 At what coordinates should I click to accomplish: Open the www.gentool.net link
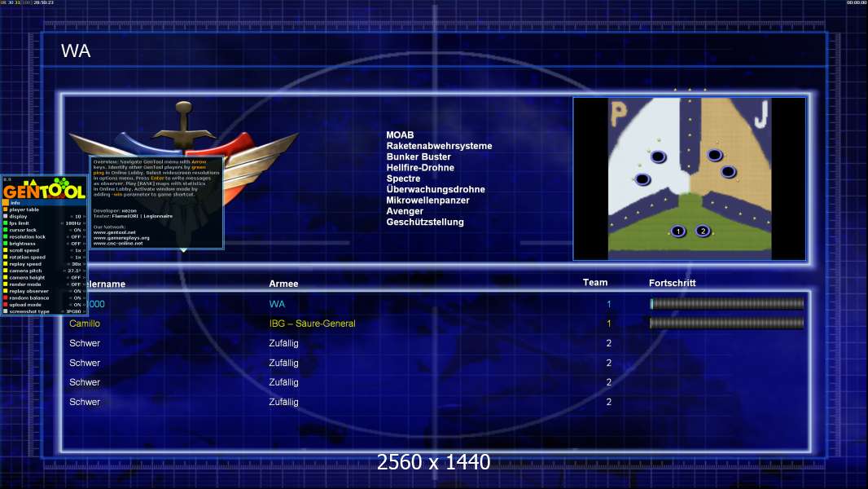coord(114,232)
